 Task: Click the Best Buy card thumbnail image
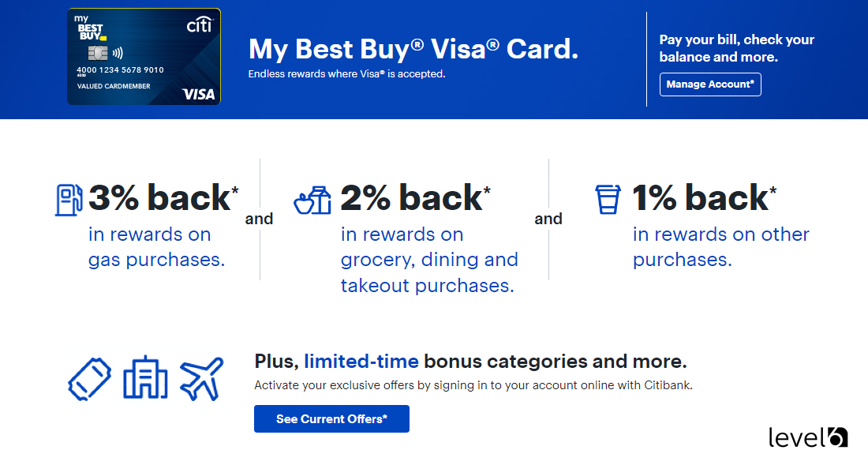tap(144, 57)
